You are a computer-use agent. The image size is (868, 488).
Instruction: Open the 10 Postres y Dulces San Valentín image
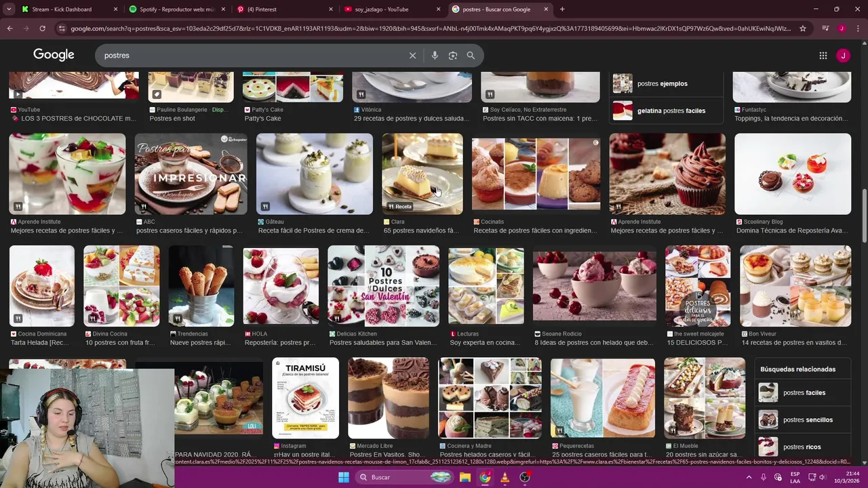point(383,286)
